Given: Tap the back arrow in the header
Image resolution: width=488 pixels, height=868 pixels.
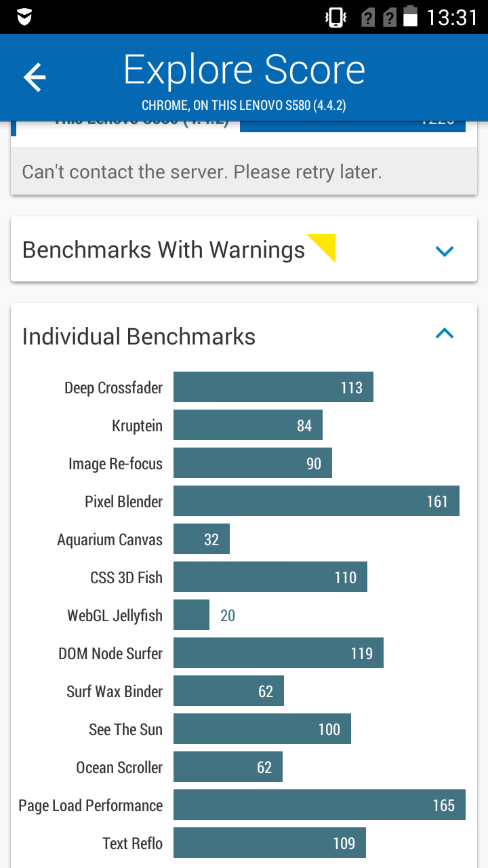Looking at the screenshot, I should pos(35,77).
